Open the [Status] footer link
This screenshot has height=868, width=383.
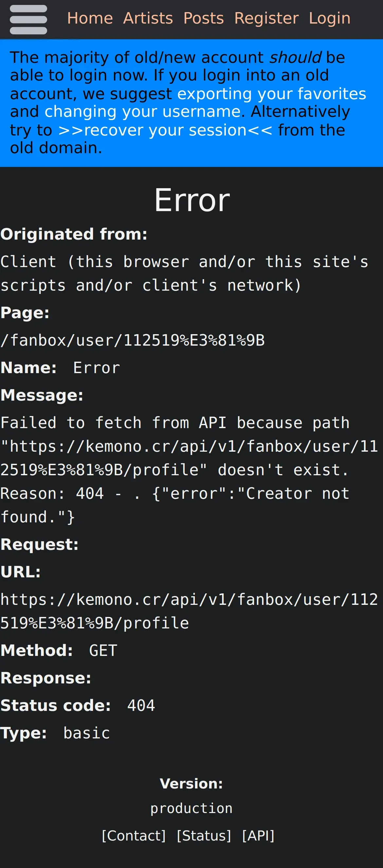[204, 836]
